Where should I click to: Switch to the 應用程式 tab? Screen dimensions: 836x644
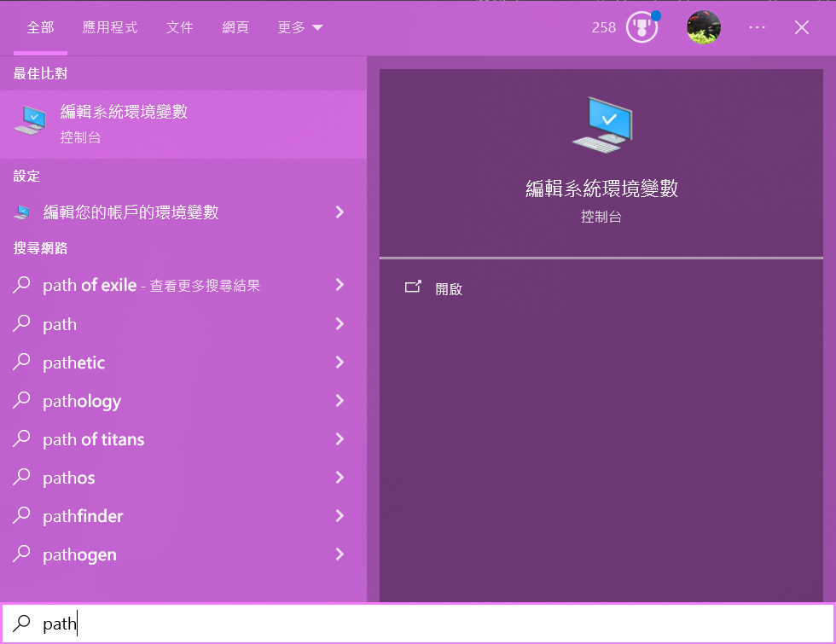109,26
